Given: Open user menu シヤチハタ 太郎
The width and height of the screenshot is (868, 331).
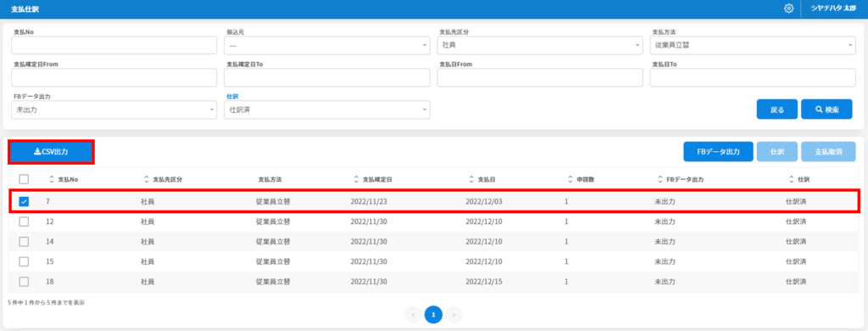Looking at the screenshot, I should coord(834,8).
